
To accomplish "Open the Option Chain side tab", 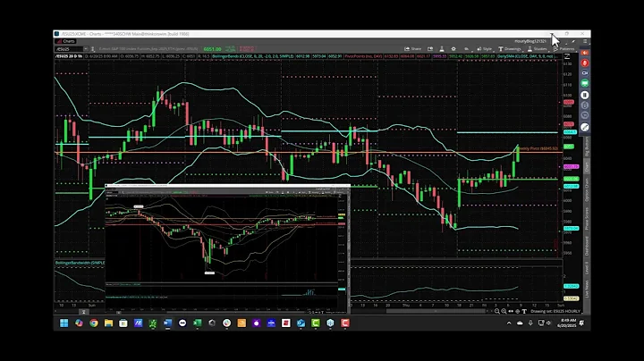I will [587, 189].
